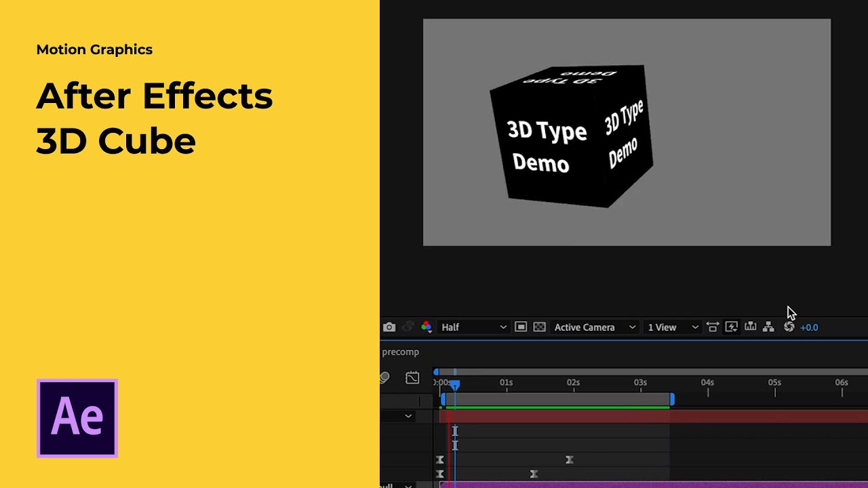Select the upper I-beam hold keyframe
Screen dimensions: 868x488
(x=455, y=431)
